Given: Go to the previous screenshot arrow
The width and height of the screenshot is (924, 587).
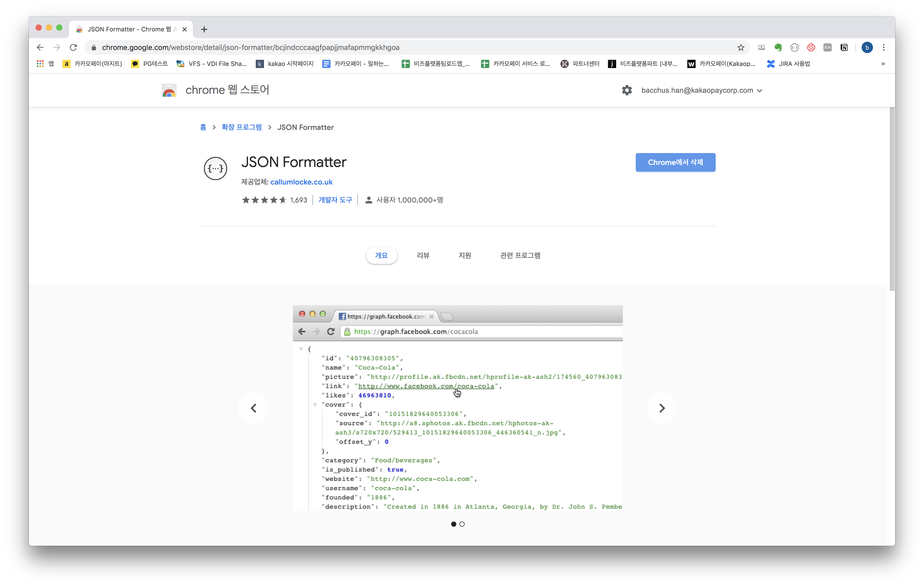Looking at the screenshot, I should [x=254, y=408].
